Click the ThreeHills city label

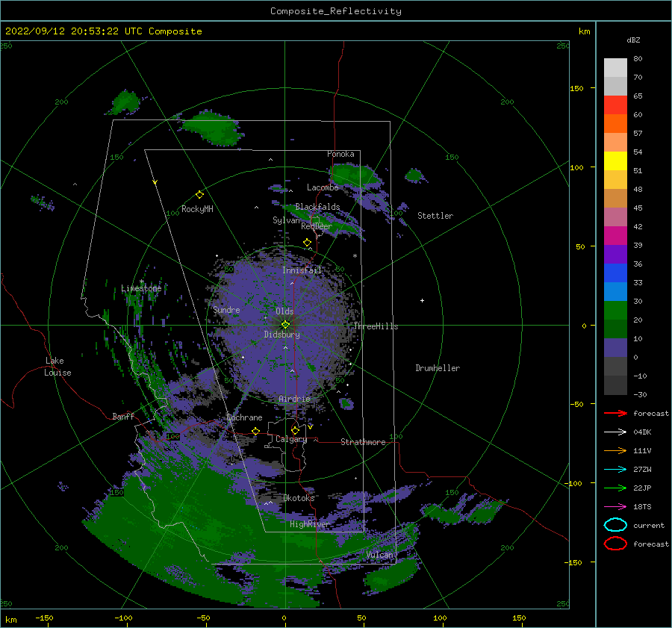point(376,326)
